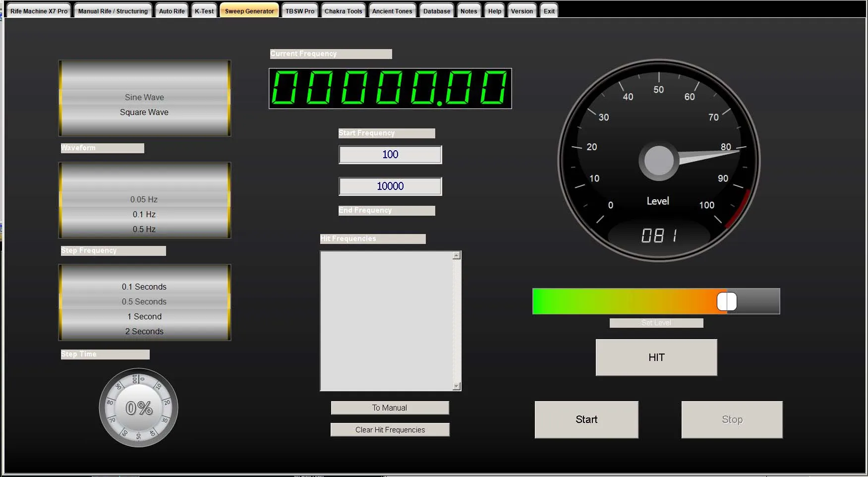Open the Database tab

click(x=437, y=11)
